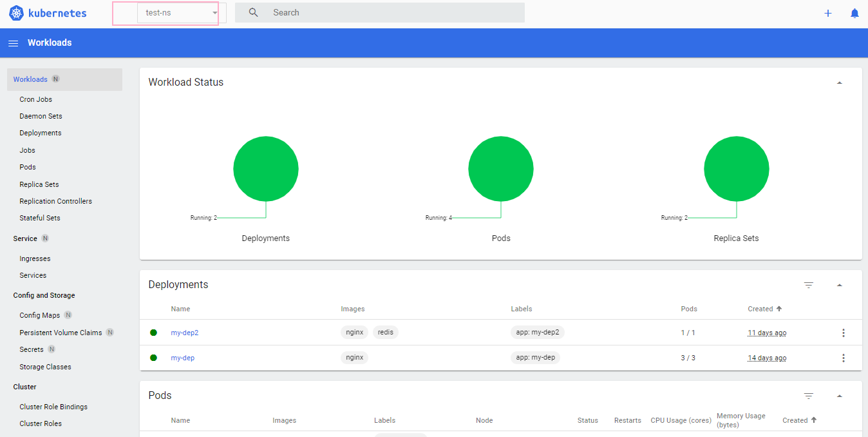Toggle the Created column sort order

(764, 309)
